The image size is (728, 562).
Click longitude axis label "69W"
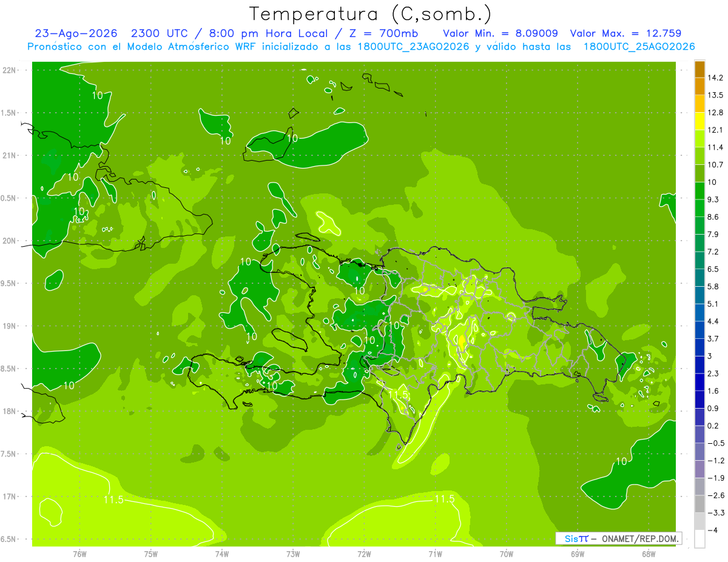point(578,554)
